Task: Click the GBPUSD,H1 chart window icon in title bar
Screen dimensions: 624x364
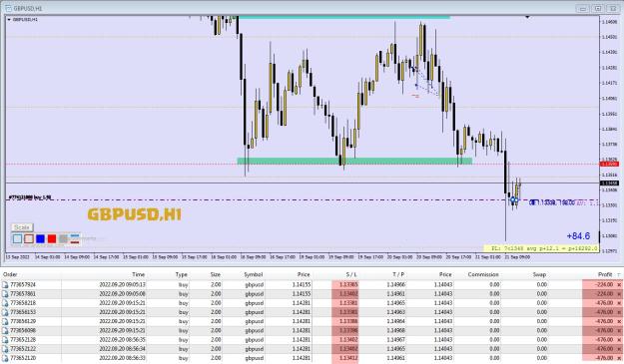Action: tap(8, 8)
